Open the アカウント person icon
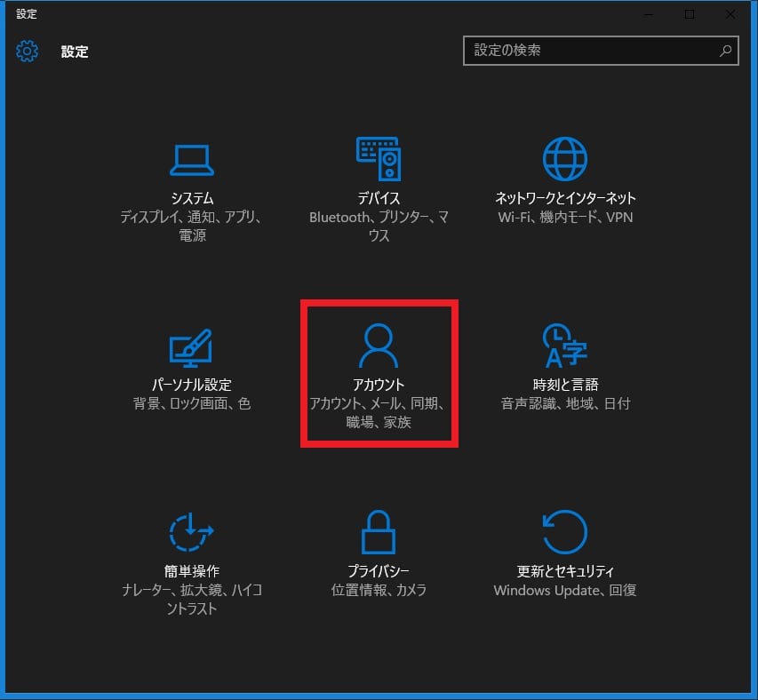Image resolution: width=758 pixels, height=700 pixels. 379,346
